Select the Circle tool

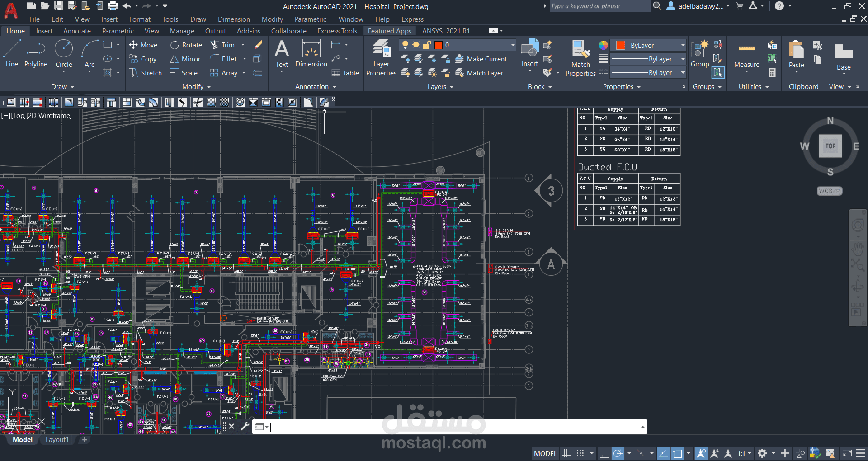64,53
